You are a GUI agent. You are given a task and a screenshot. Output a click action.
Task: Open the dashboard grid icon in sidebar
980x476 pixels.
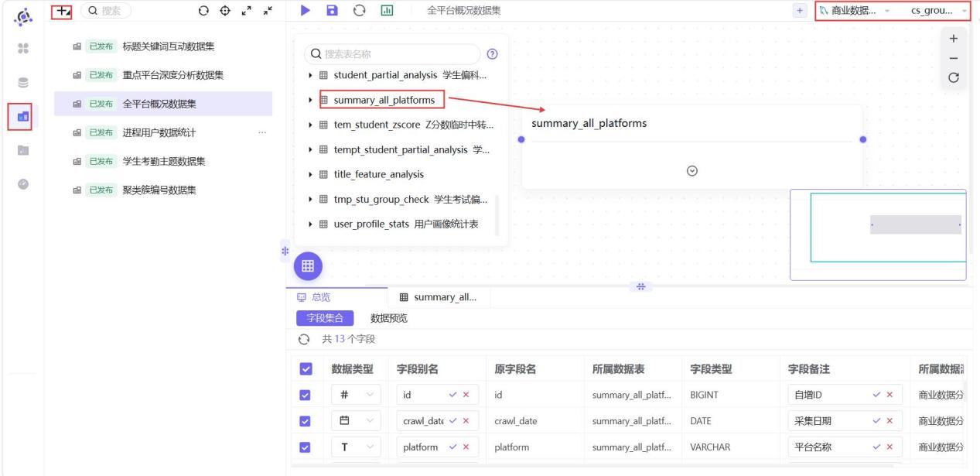tap(23, 47)
